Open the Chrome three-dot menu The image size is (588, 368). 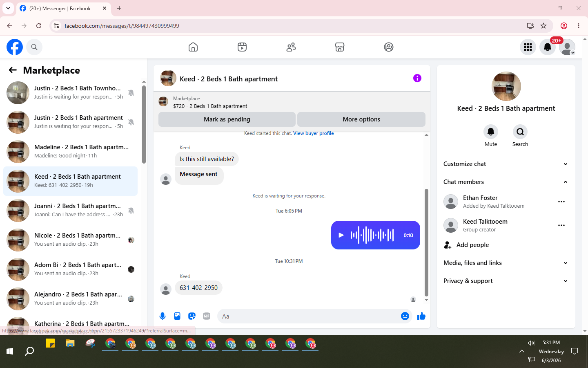[579, 26]
